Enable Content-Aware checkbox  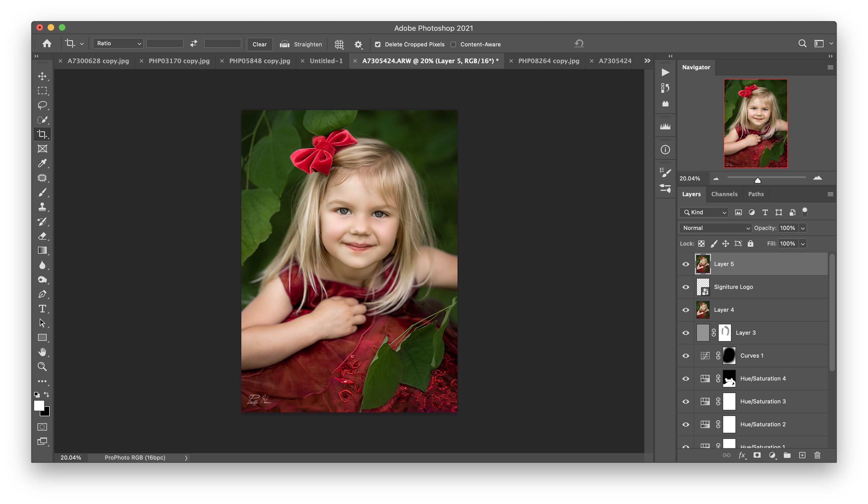(453, 44)
